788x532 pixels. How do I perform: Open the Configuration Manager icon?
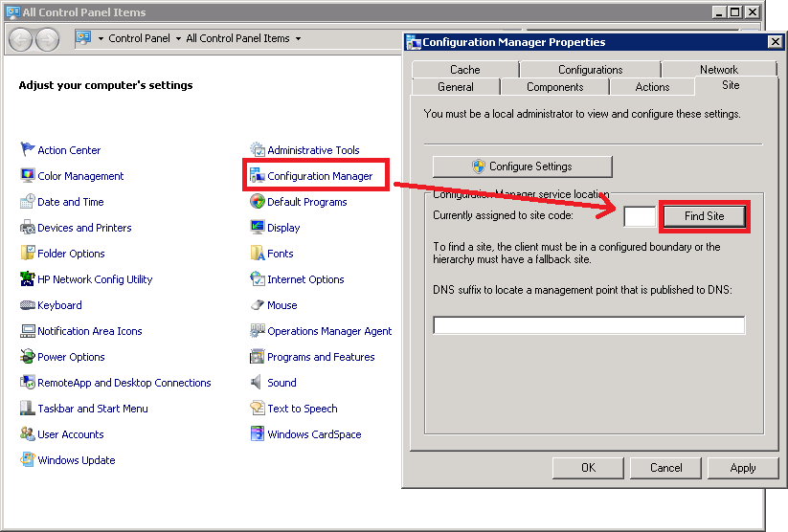click(x=258, y=175)
